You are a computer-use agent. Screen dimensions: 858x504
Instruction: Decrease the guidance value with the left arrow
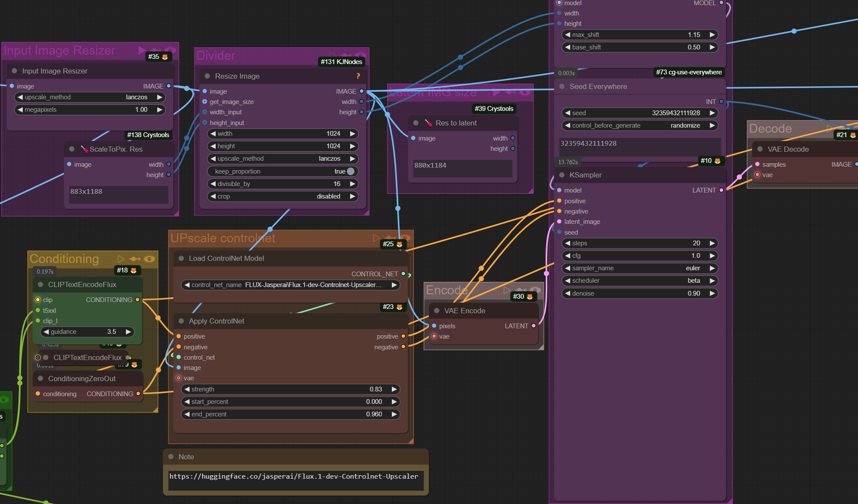point(46,332)
